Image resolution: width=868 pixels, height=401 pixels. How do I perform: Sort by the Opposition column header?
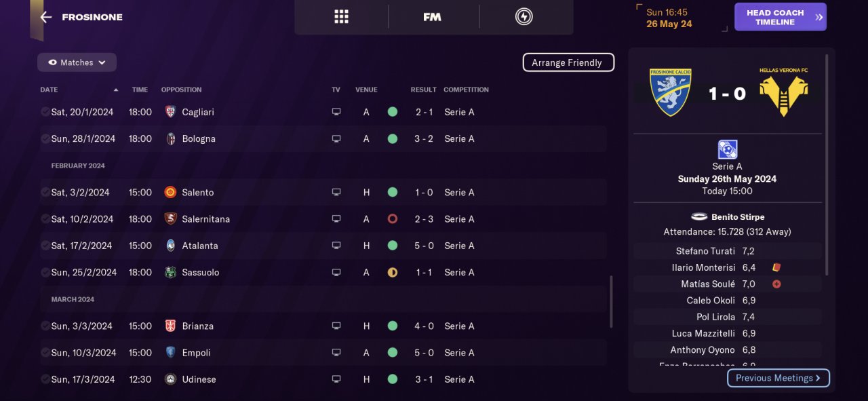tap(181, 90)
